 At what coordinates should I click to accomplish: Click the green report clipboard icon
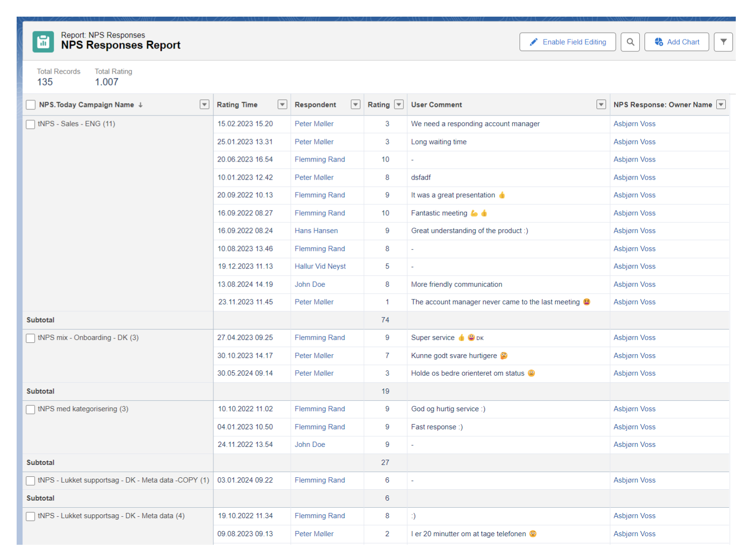(43, 42)
